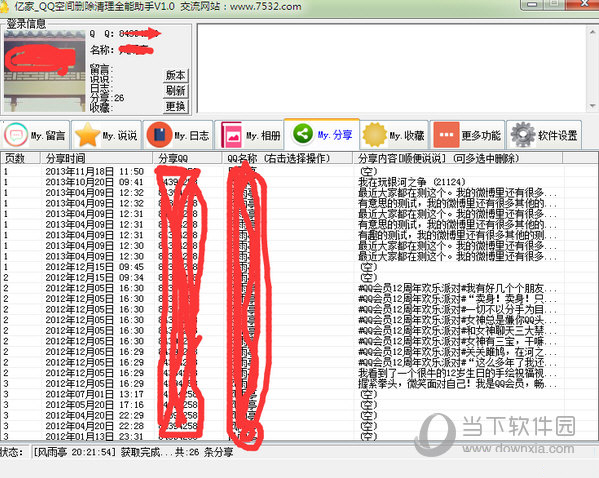Click the log box scrollbar up arrow
This screenshot has width=599, height=478.
point(593,32)
